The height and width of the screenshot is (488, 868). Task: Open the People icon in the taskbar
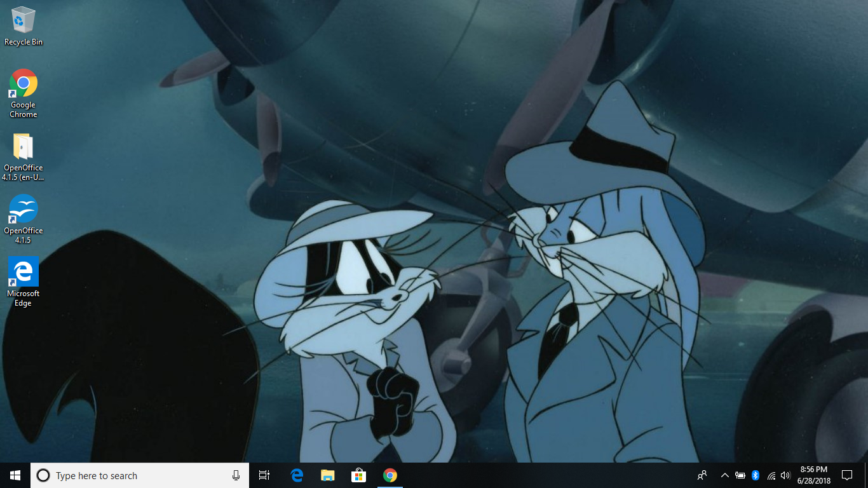pyautogui.click(x=702, y=475)
